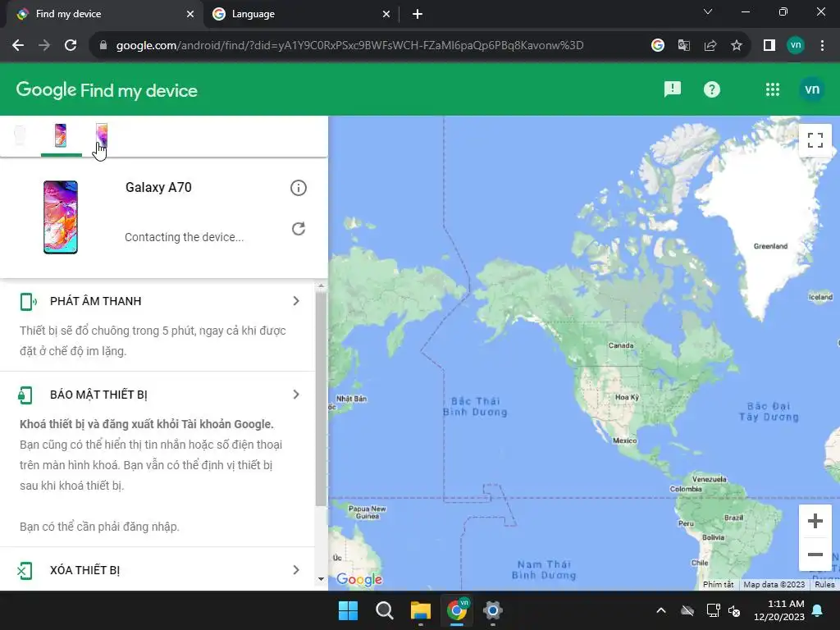
Task: Expand the XÓA THIẾT BỊ chevron
Action: [x=296, y=570]
